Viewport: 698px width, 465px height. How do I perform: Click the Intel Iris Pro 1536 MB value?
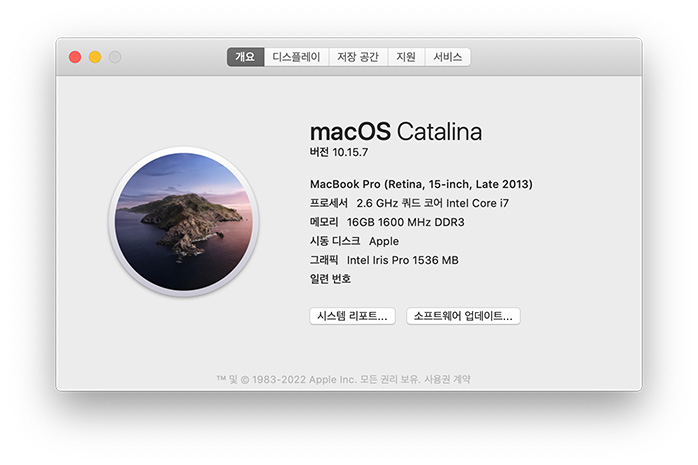pyautogui.click(x=402, y=260)
